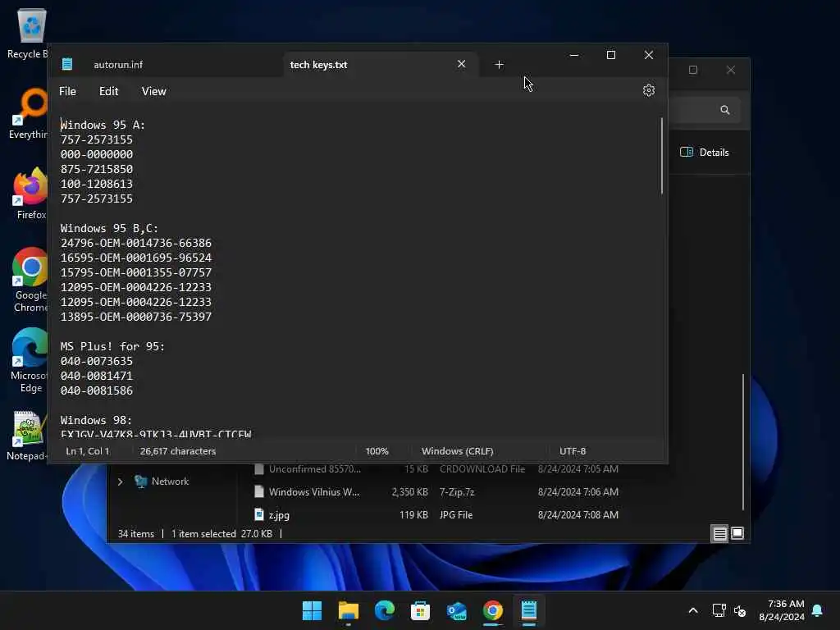Open the View menu

153,91
